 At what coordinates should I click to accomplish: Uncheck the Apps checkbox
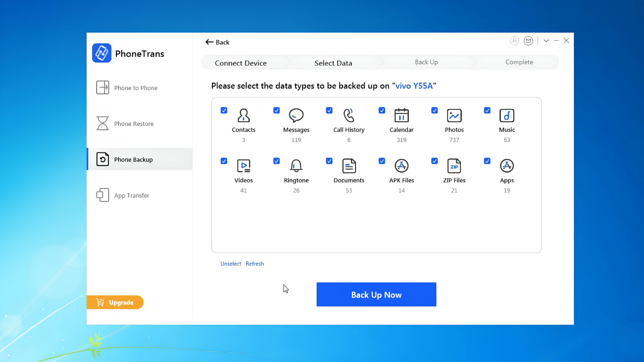(x=487, y=161)
